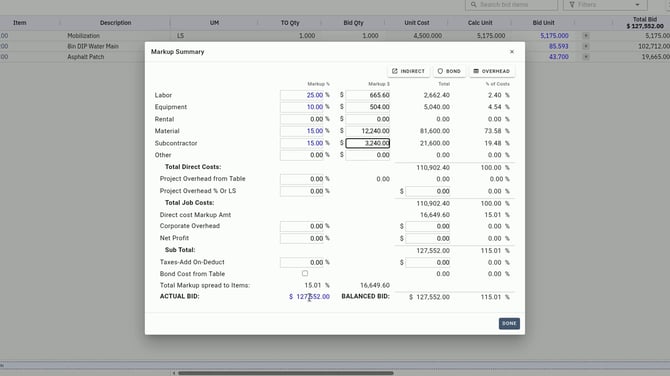Edit the Subcontractor markup dollar field

[x=367, y=143]
